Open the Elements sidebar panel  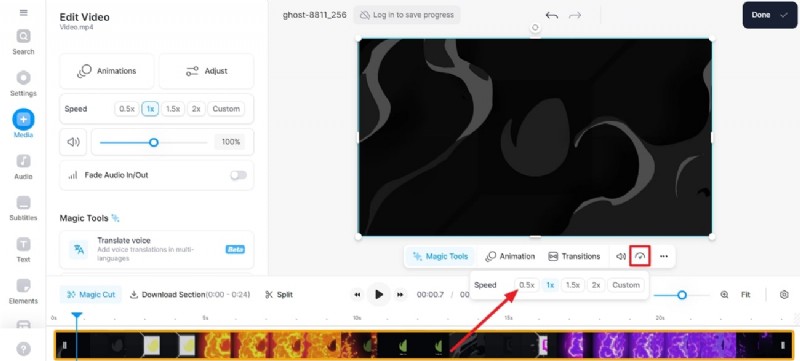(x=23, y=291)
